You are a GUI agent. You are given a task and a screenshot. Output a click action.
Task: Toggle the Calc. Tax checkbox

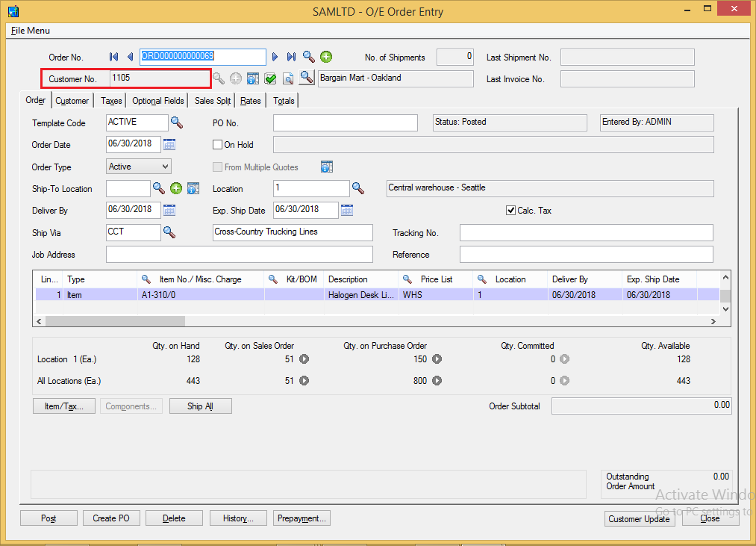(x=510, y=211)
